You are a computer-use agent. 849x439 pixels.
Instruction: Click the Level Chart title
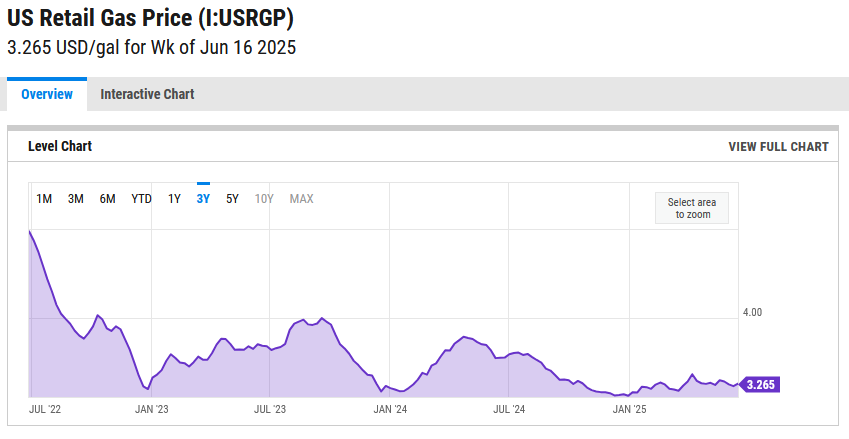[x=60, y=146]
